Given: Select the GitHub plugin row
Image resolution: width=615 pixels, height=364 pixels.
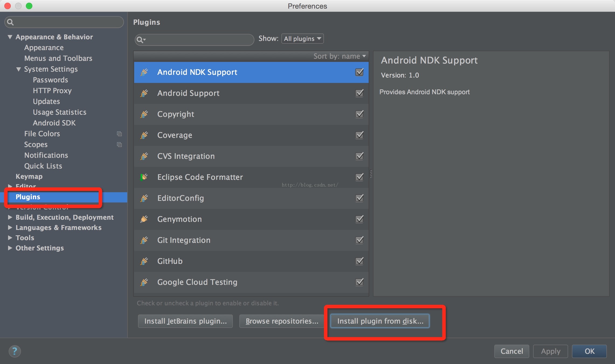Looking at the screenshot, I should [251, 261].
